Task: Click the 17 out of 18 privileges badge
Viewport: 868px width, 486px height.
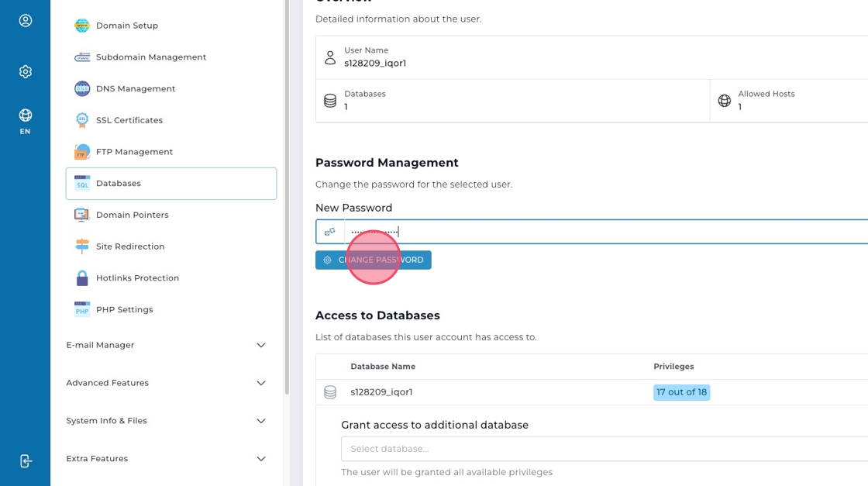Action: click(x=681, y=392)
